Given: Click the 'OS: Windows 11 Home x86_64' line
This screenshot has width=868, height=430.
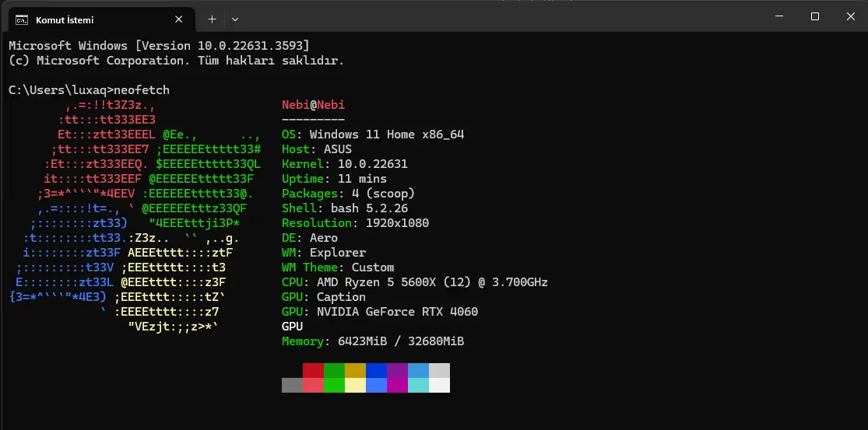Looking at the screenshot, I should (x=373, y=135).
